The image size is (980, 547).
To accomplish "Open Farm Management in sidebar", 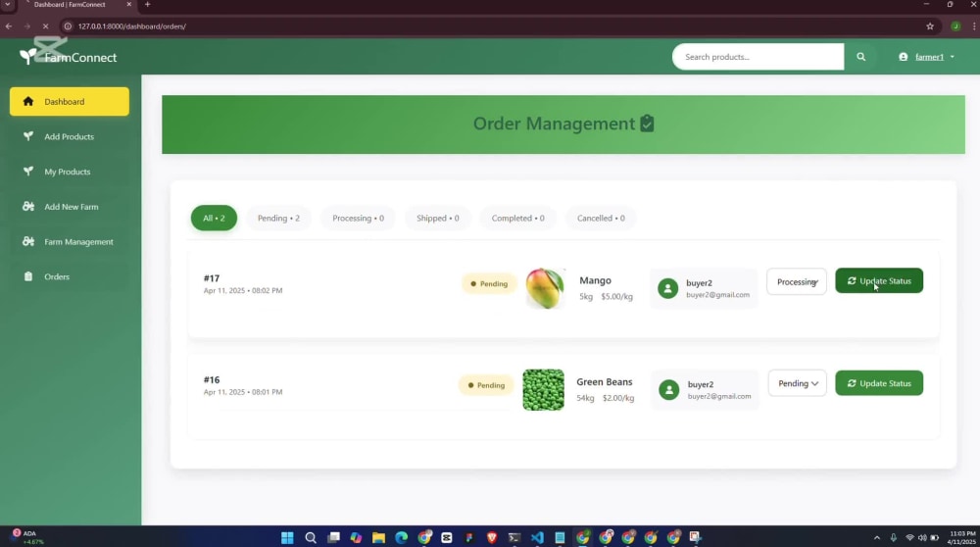I will click(70, 241).
